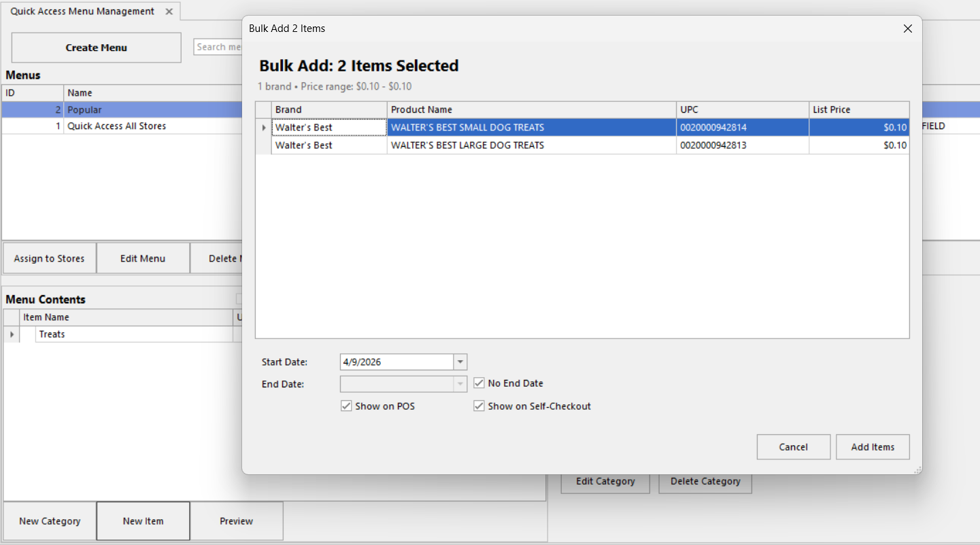Close the Bulk Add 2 Items dialog

coord(907,29)
